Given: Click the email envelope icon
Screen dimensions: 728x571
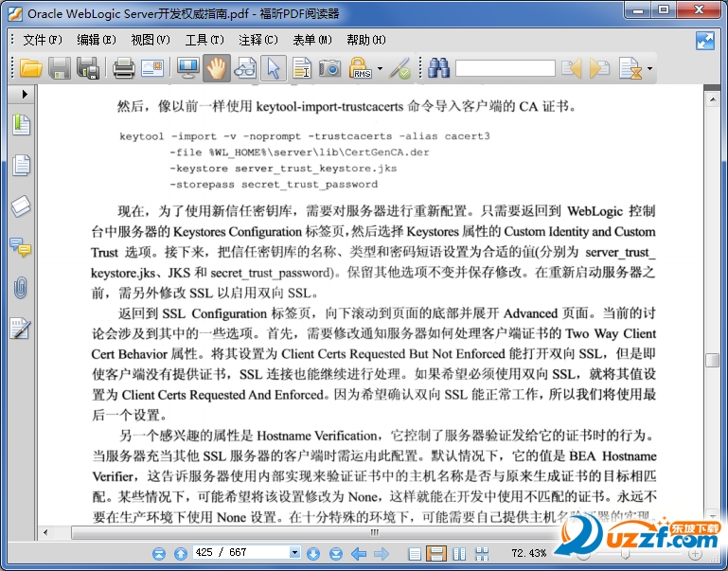Looking at the screenshot, I should [152, 69].
